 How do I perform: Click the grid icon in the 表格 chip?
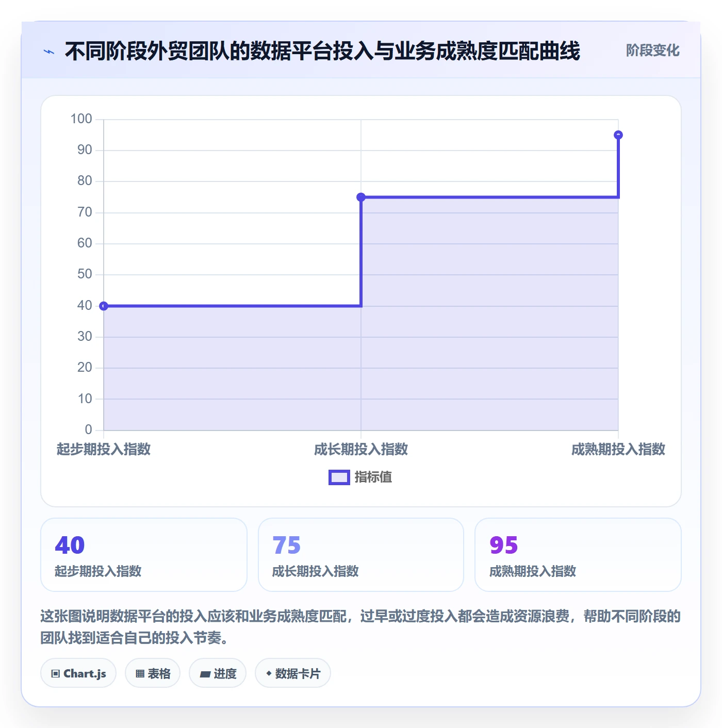point(140,674)
